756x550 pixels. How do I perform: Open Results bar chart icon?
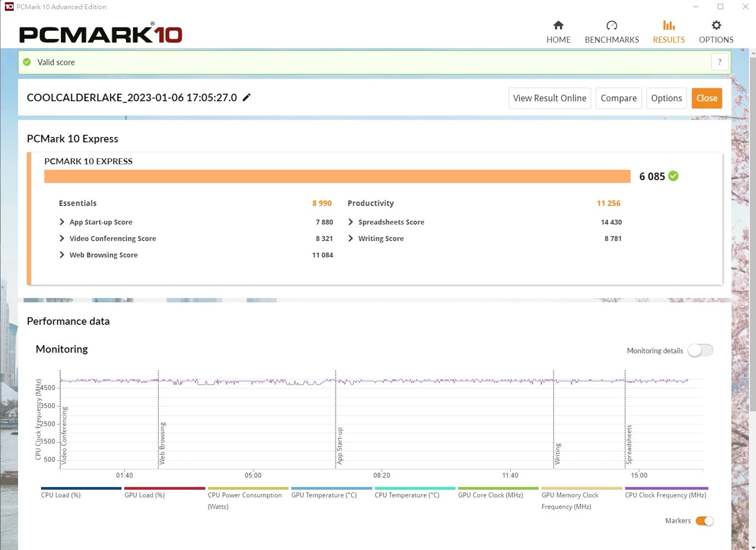669,25
